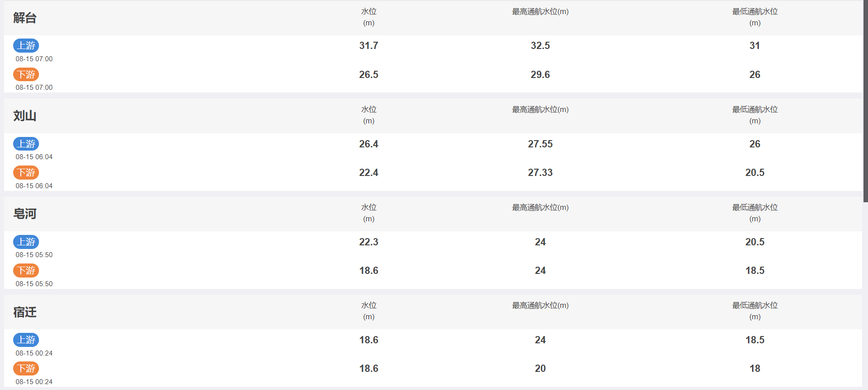Click the orange 下游 badge under 解台
Screen dimensions: 868x390
click(x=26, y=74)
